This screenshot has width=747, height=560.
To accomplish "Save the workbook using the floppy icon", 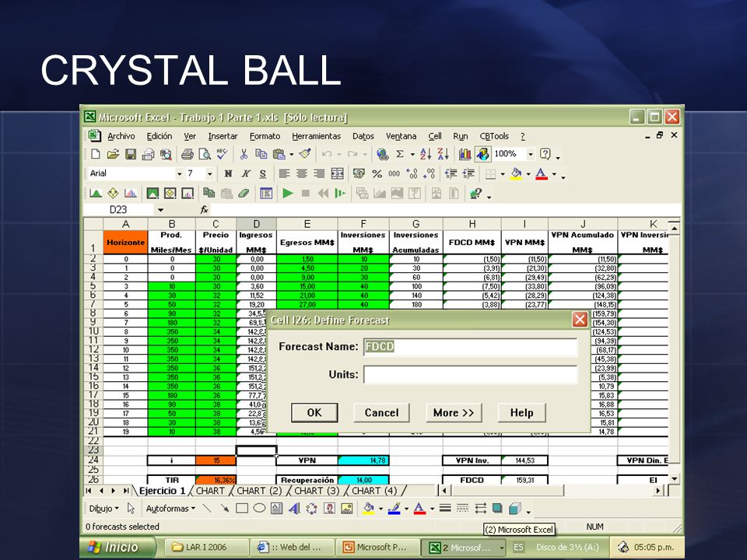I will click(131, 154).
